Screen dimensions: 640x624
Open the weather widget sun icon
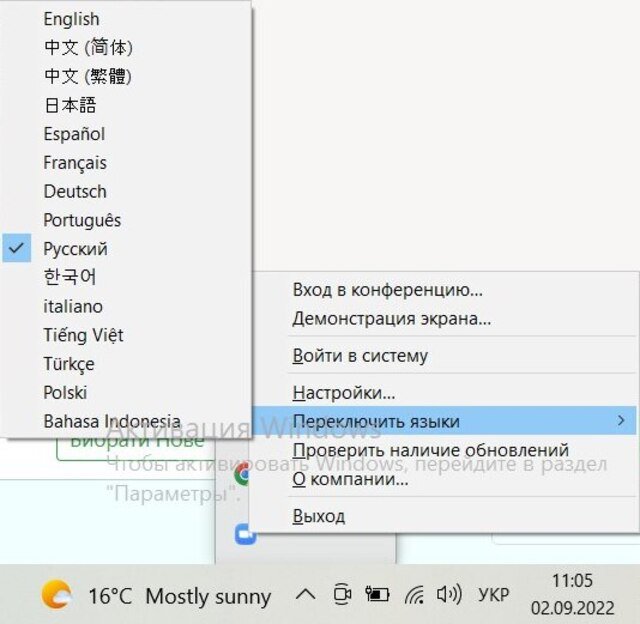point(56,596)
